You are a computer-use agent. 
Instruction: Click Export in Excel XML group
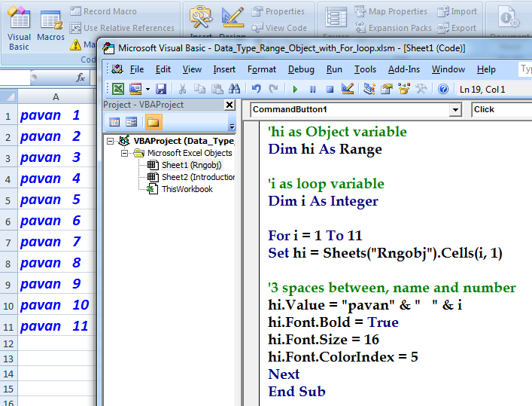point(457,28)
